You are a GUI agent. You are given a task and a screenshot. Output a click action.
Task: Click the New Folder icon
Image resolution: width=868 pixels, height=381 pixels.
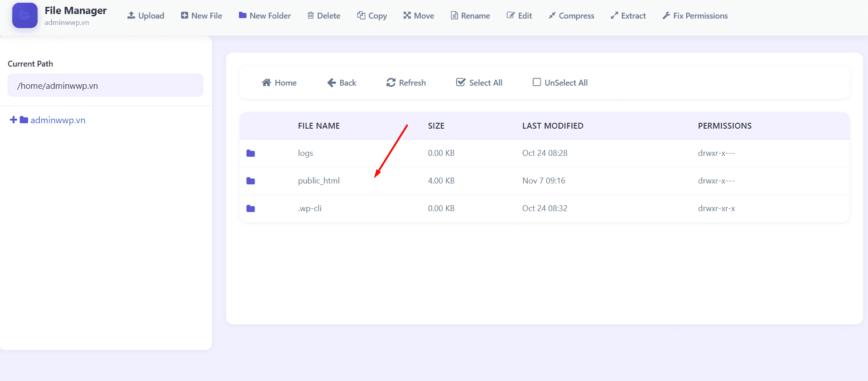tap(243, 15)
